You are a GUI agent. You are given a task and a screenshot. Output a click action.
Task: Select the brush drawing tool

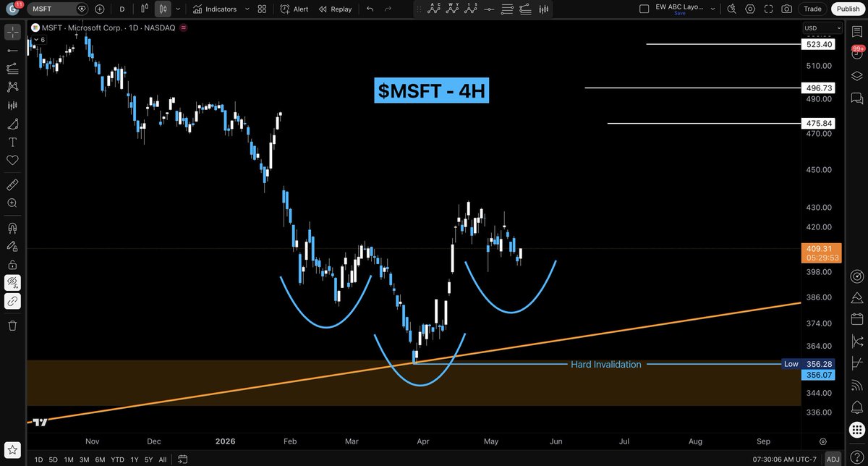click(x=12, y=123)
